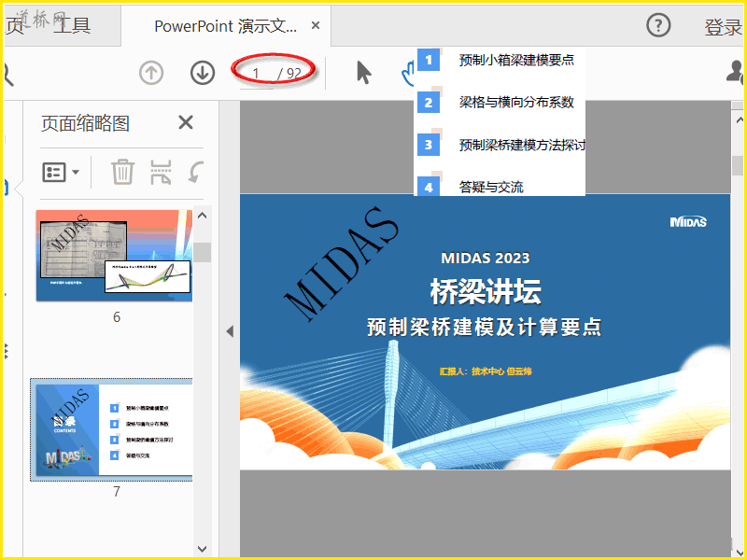Rotate page using the rotate icon
Viewport: 747px width, 560px height.
click(x=196, y=172)
